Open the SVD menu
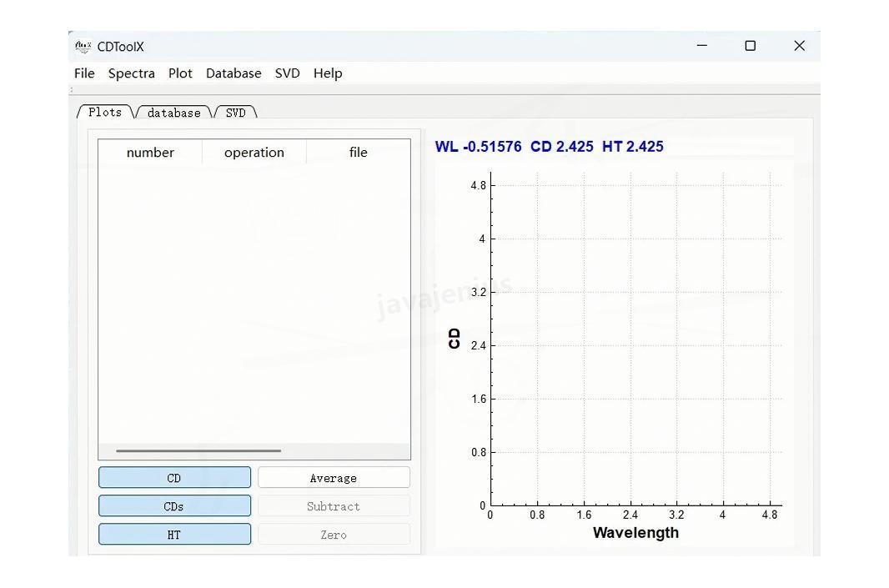Screen dimensions: 889x588 [x=287, y=73]
